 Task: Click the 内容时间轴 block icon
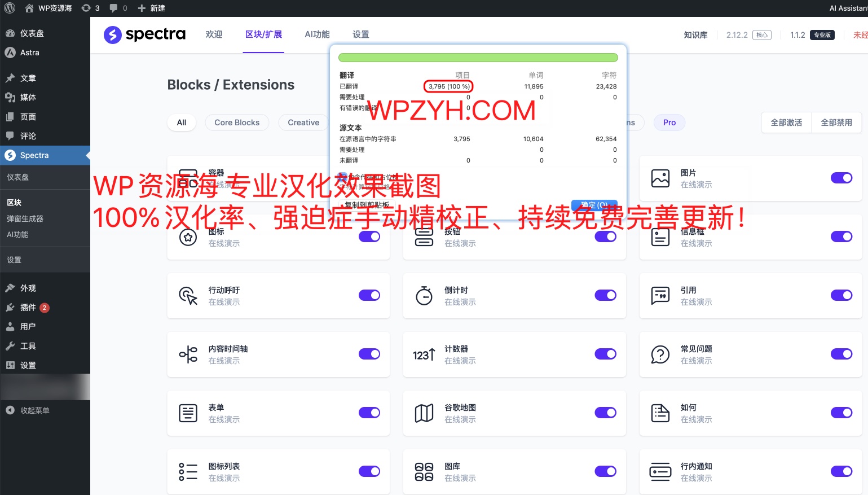tap(188, 354)
